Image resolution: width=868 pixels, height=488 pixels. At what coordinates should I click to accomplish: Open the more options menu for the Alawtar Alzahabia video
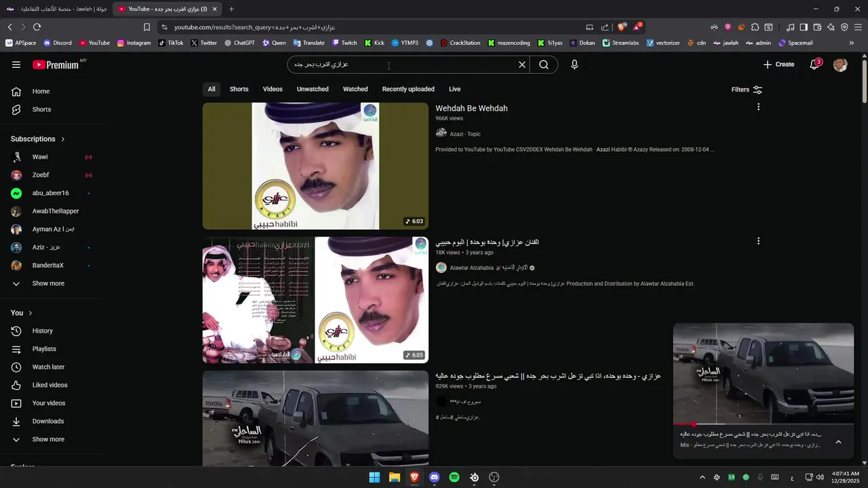pos(758,241)
